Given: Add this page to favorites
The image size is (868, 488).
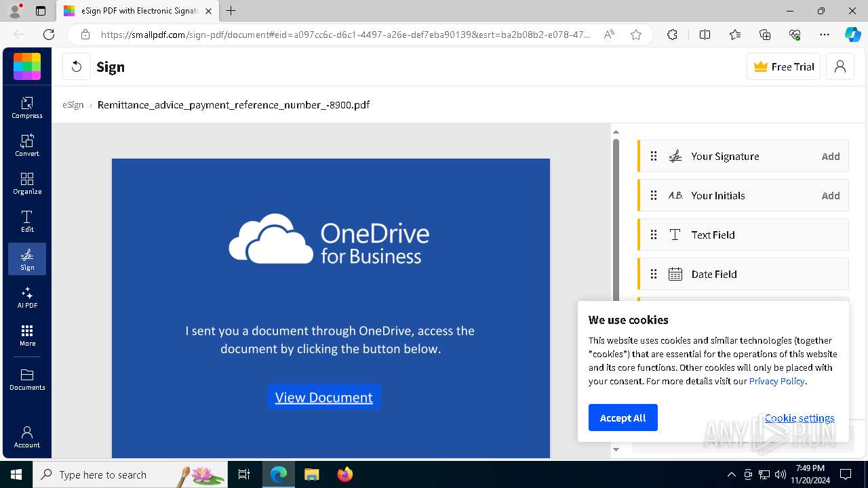Looking at the screenshot, I should point(636,35).
